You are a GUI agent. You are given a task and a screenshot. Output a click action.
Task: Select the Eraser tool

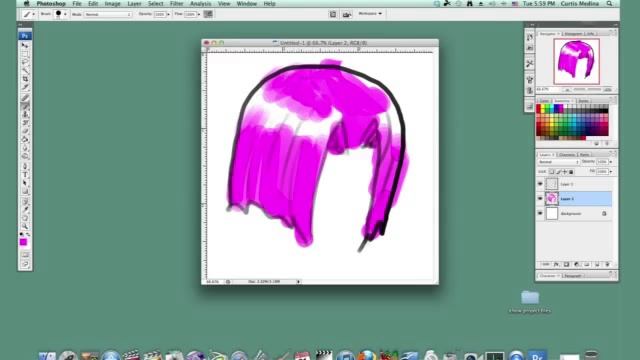(25, 131)
